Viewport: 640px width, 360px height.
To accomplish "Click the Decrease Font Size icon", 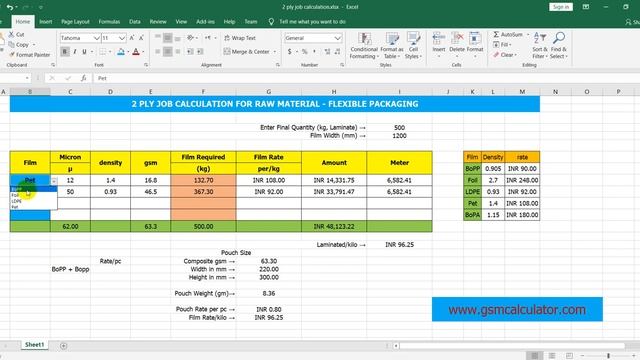I will click(x=141, y=38).
